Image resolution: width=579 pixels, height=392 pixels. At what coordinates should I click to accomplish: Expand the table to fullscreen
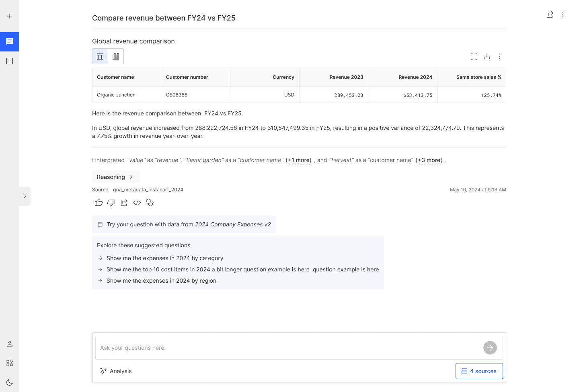pos(474,56)
